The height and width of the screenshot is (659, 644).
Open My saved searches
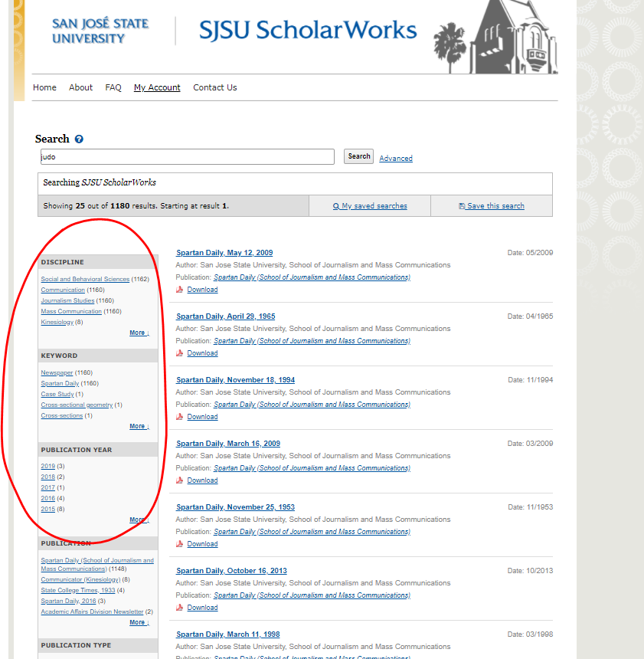[x=370, y=206]
